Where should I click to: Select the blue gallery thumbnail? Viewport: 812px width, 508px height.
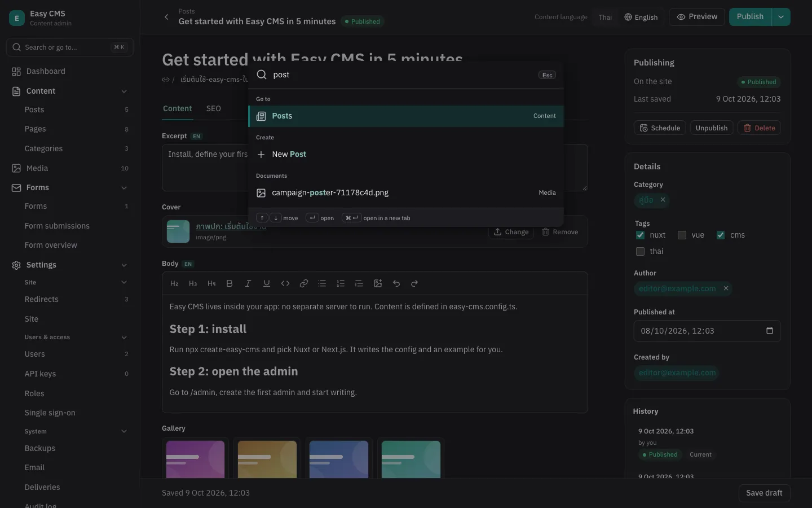tap(339, 459)
